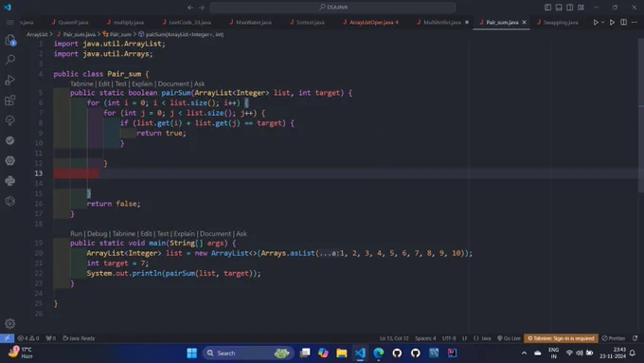Open Run and Debug view
Image resolution: width=644 pixels, height=363 pixels.
click(x=10, y=80)
